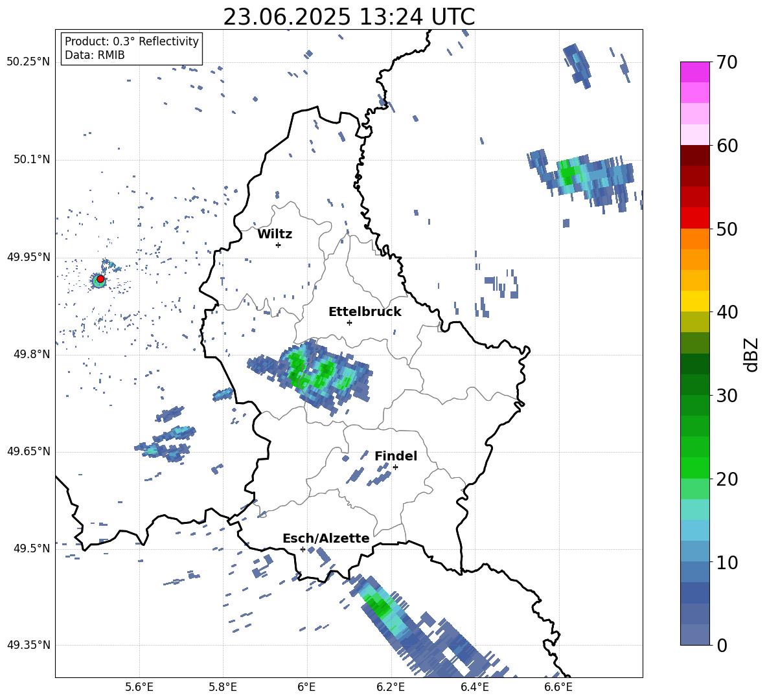Viewport: 767px width, 700px height.
Task: Click the 49.35°N latitude tick label
Action: (29, 645)
